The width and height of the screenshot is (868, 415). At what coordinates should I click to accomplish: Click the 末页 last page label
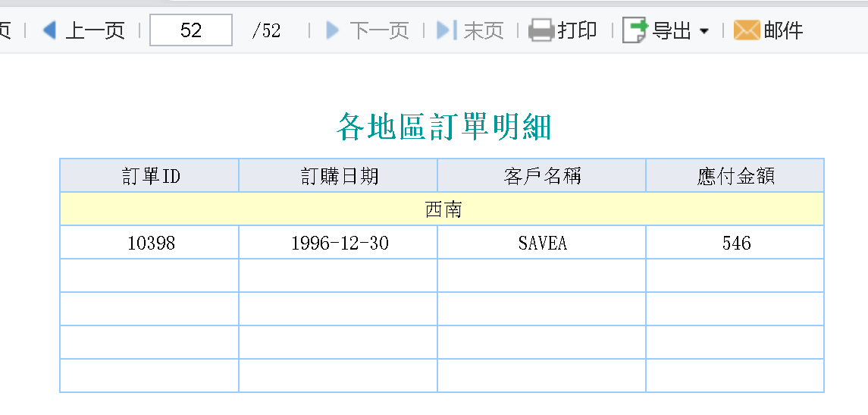coord(484,30)
